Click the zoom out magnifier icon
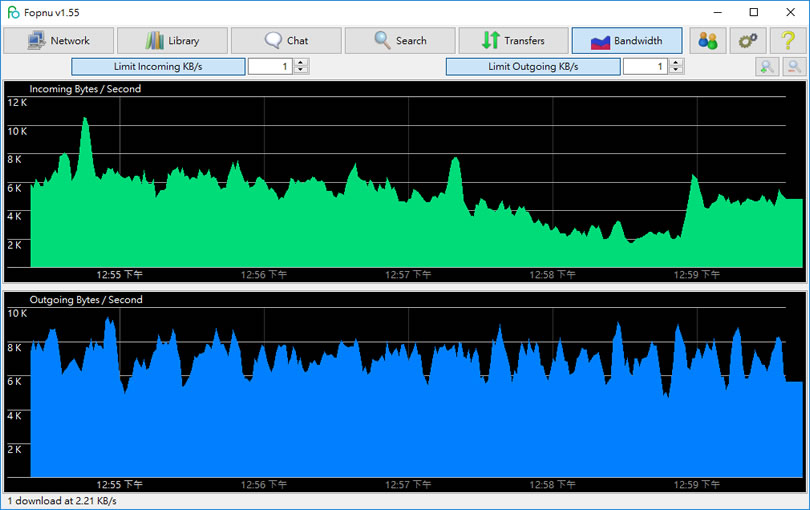Screen dimensions: 810x510 [x=795, y=67]
